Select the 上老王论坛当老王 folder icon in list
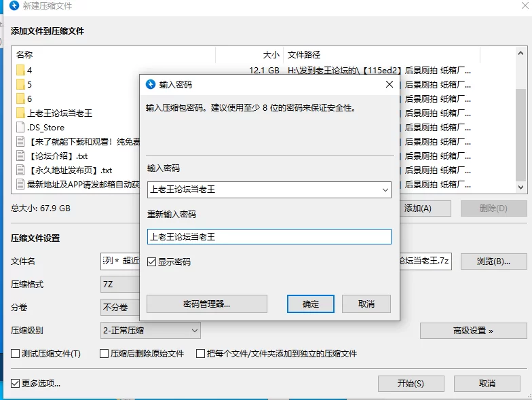The height and width of the screenshot is (400, 532). click(20, 113)
